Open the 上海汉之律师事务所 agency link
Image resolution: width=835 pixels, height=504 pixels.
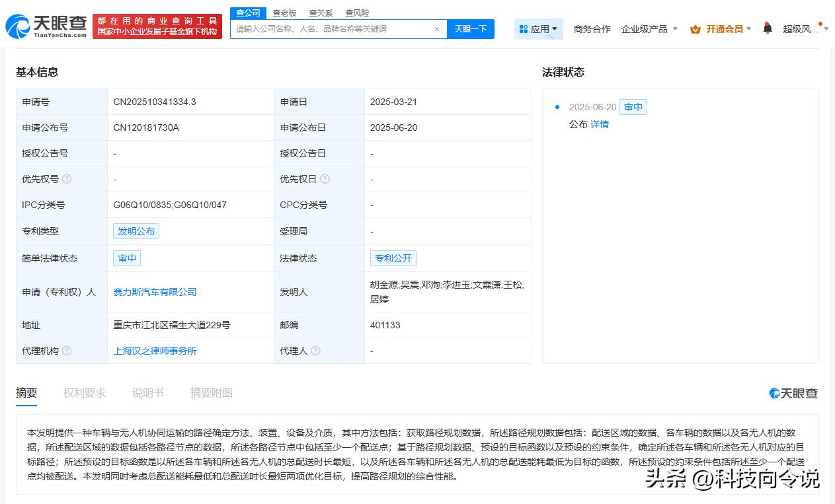pos(155,351)
